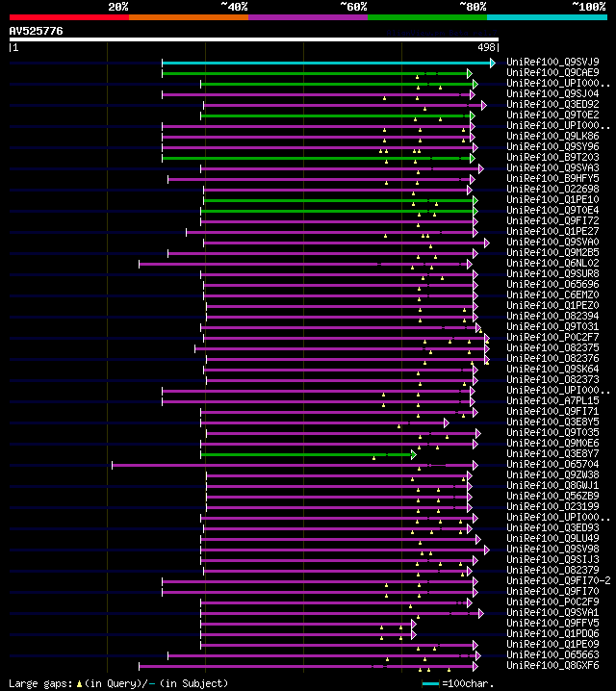
Task: Click the query end position 498 label
Action: click(x=489, y=47)
